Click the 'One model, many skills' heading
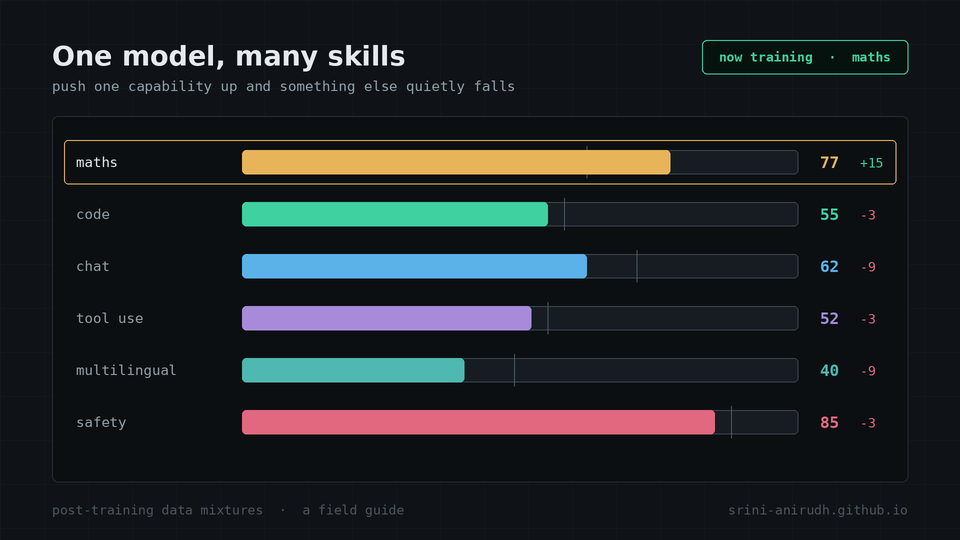Image resolution: width=960 pixels, height=540 pixels. [228, 56]
